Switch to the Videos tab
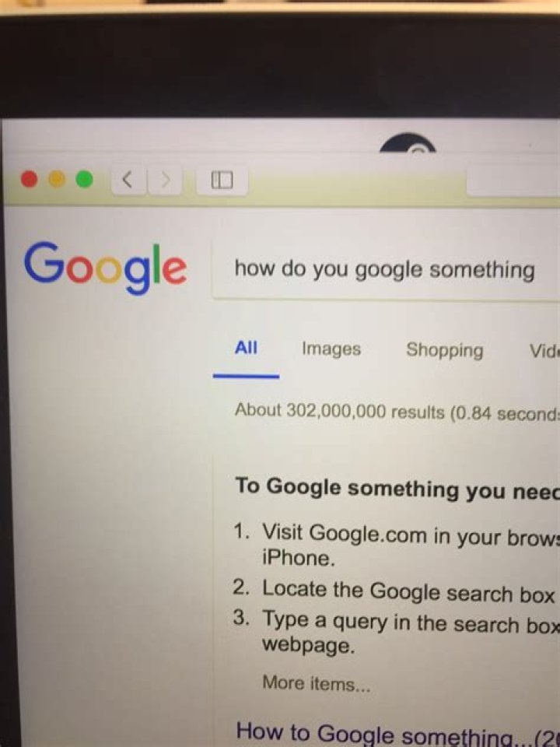Screen dimensions: 560x747 (x=544, y=351)
